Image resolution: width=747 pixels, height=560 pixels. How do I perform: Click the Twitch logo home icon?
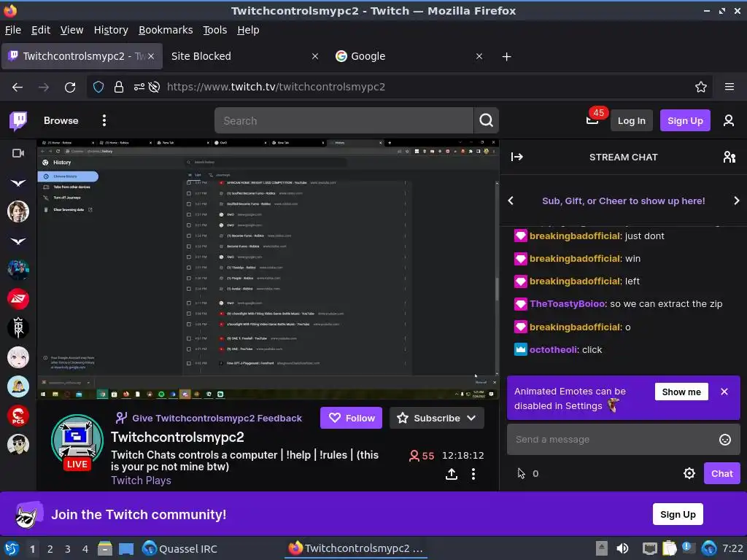(18, 121)
